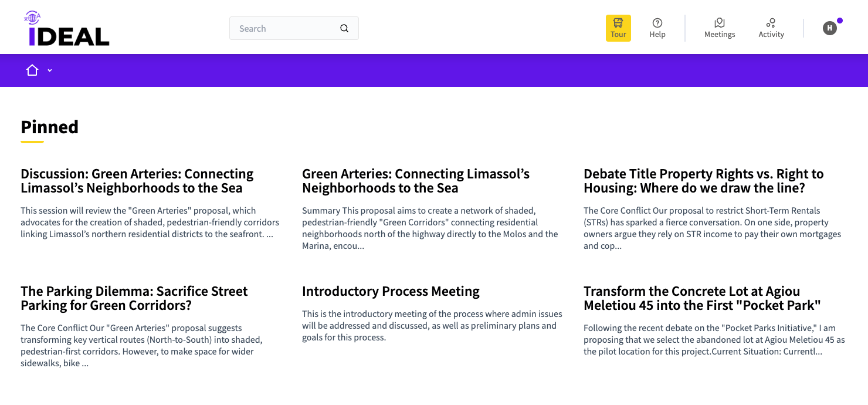Open the Introductory Process Meeting
The width and height of the screenshot is (868, 405).
(391, 291)
